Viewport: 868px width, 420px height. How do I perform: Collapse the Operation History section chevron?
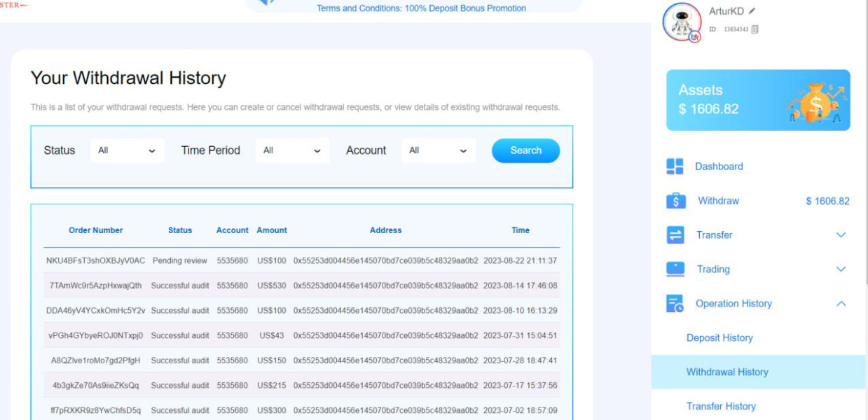click(841, 304)
